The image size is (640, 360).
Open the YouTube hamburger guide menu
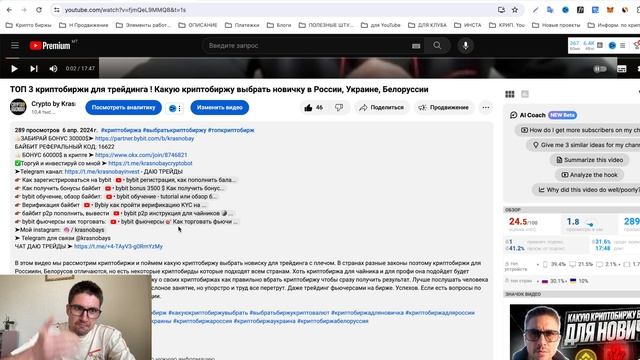(x=15, y=45)
